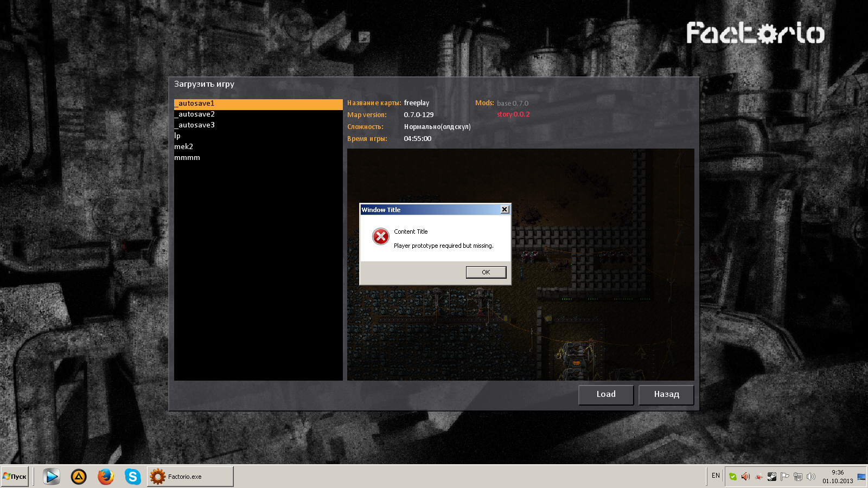
Task: Open the Пуск start menu
Action: (x=15, y=477)
